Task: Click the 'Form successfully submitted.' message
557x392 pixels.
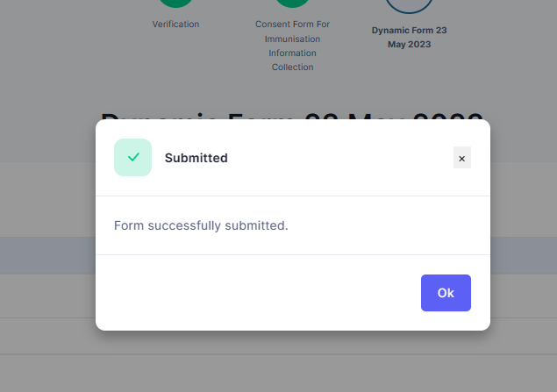Action: (201, 225)
